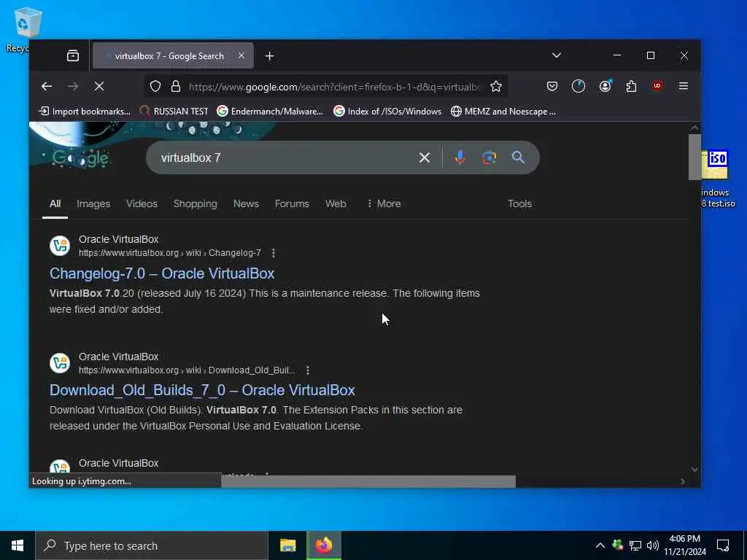This screenshot has height=560, width=747.
Task: Search by image with Google Lens icon
Action: tap(489, 157)
